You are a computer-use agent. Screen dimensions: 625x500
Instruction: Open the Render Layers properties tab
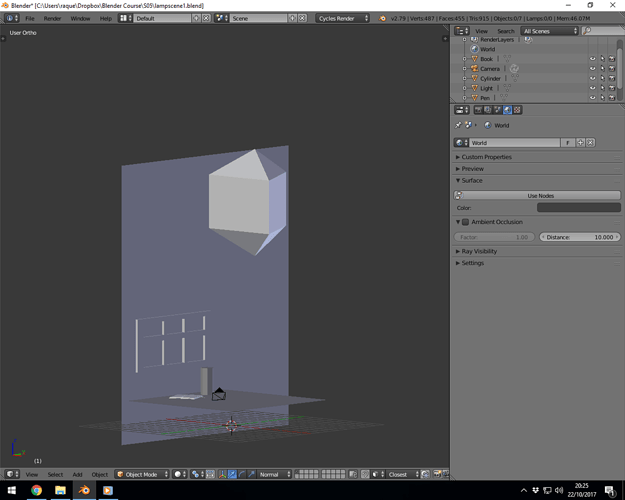click(x=487, y=110)
